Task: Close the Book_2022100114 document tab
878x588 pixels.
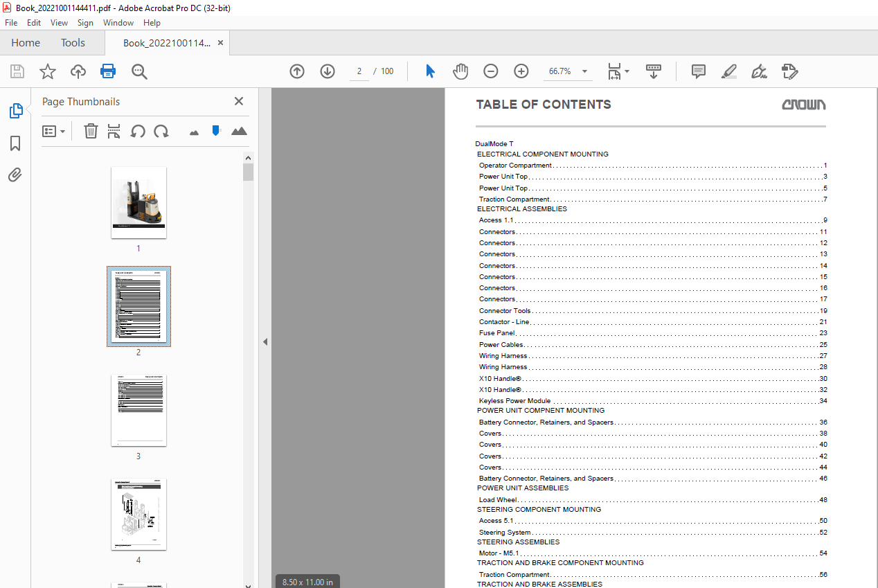Action: click(x=220, y=43)
